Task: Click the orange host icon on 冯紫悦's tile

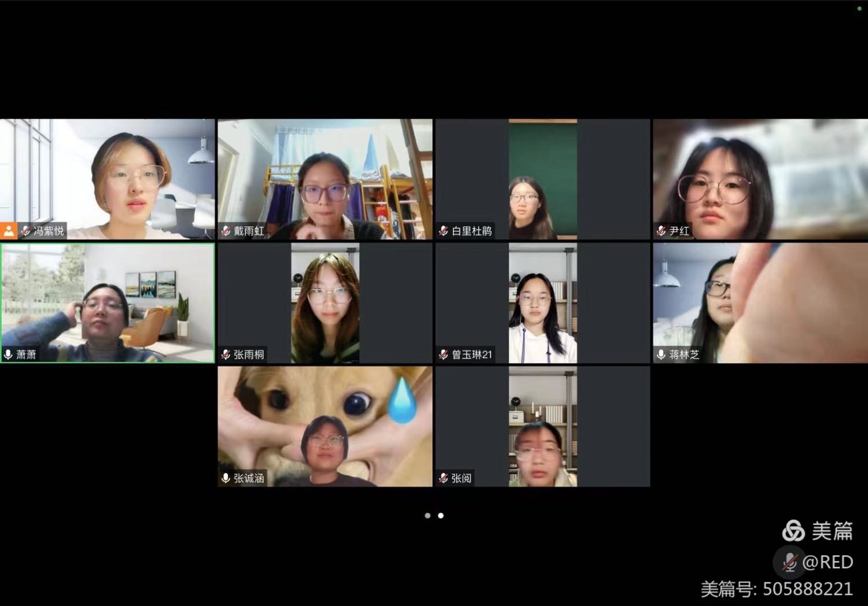Action: (9, 231)
